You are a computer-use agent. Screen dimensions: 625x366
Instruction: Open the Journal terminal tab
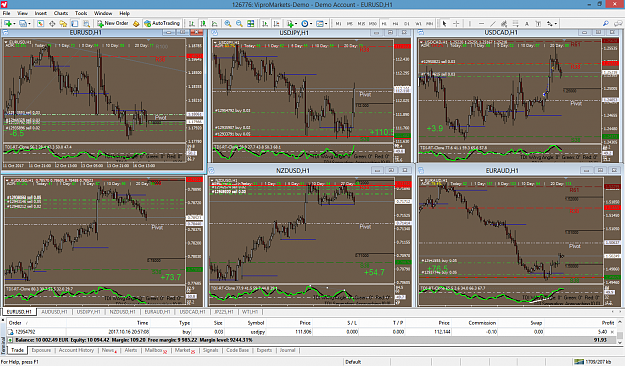(x=287, y=350)
